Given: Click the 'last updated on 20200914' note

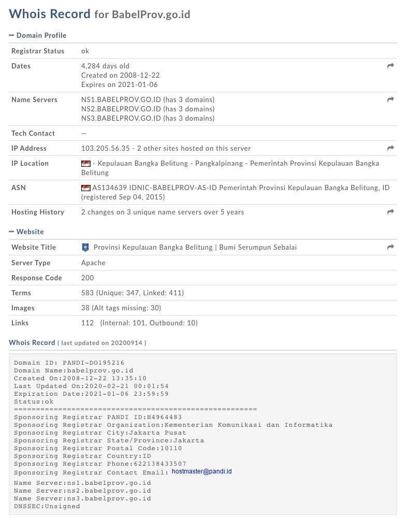Looking at the screenshot, I should 102,343.
